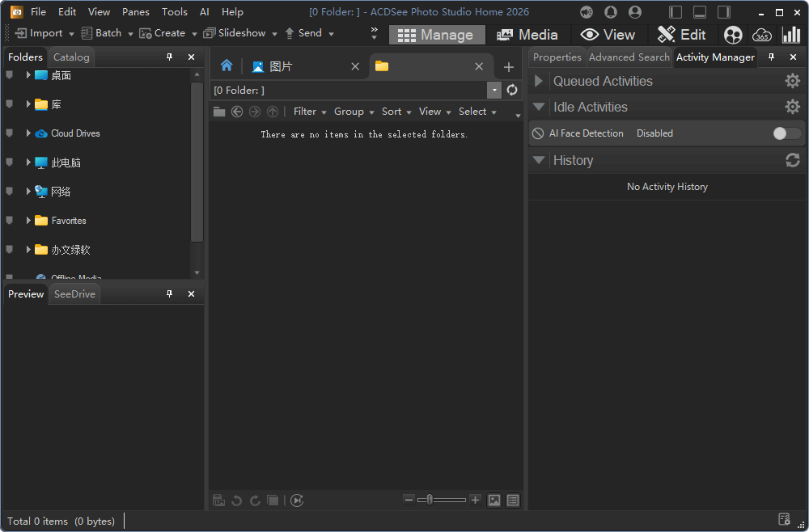Expand the Queued Activities section
This screenshot has width=809, height=532.
click(539, 81)
